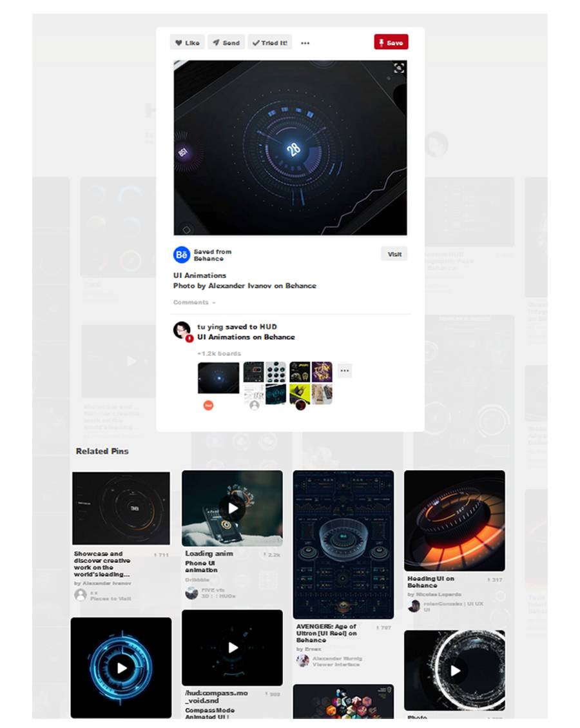
Task: Click the Like heart button
Action: tap(188, 43)
